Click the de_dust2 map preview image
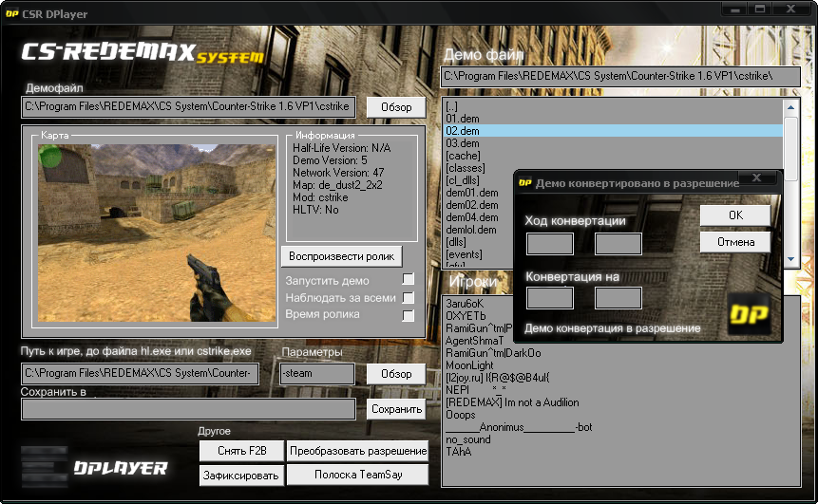The width and height of the screenshot is (818, 504). 157,233
